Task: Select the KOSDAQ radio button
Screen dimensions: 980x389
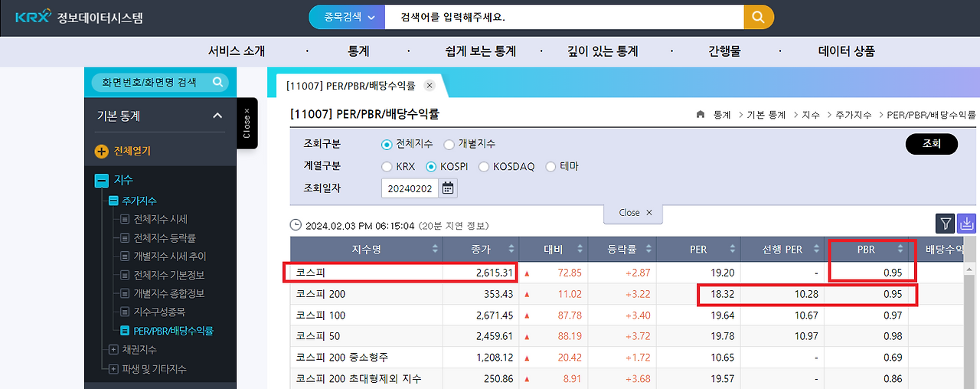Action: coord(484,166)
